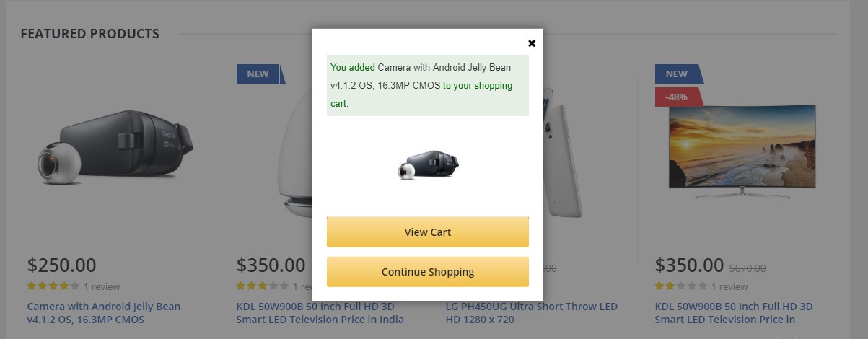
Task: Open 1 review link beside two-star rating
Action: [x=729, y=286]
